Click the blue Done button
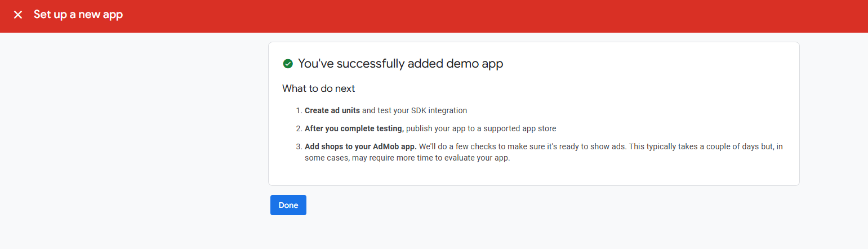The image size is (868, 249). point(288,205)
